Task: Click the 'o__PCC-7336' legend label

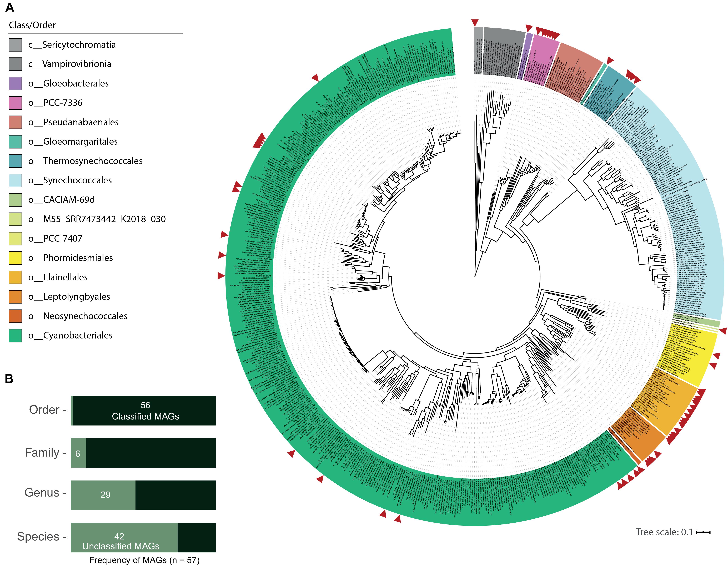Action: [55, 103]
